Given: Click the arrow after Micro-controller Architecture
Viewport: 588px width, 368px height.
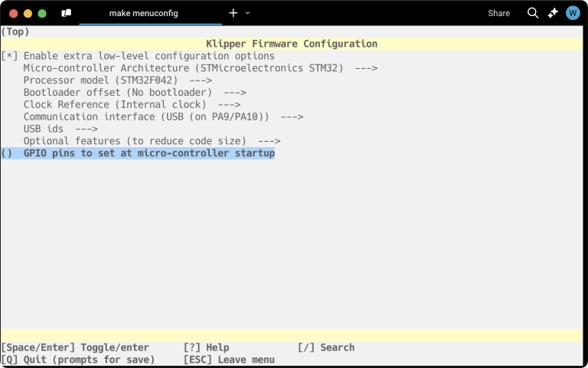Looking at the screenshot, I should click(x=367, y=68).
